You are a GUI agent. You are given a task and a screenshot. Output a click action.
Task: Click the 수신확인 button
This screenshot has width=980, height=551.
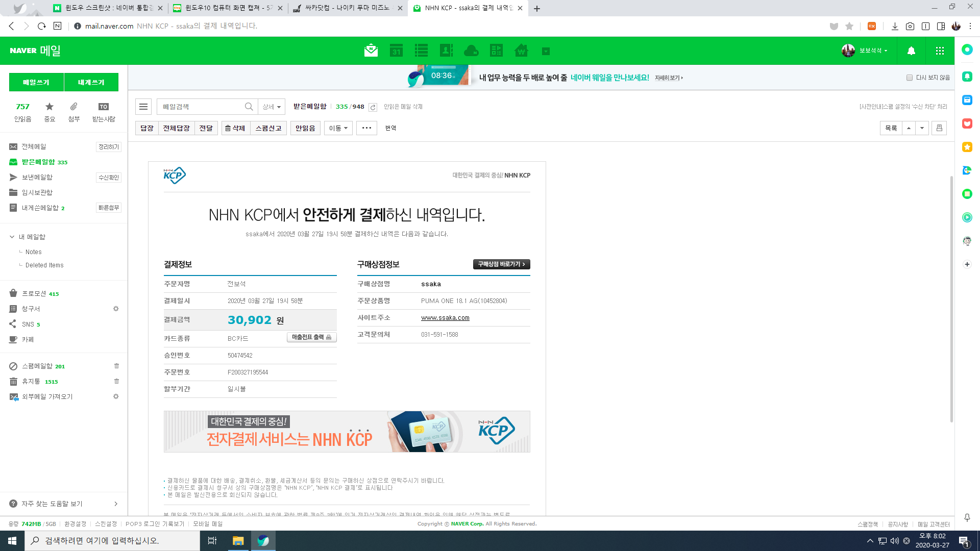point(109,178)
